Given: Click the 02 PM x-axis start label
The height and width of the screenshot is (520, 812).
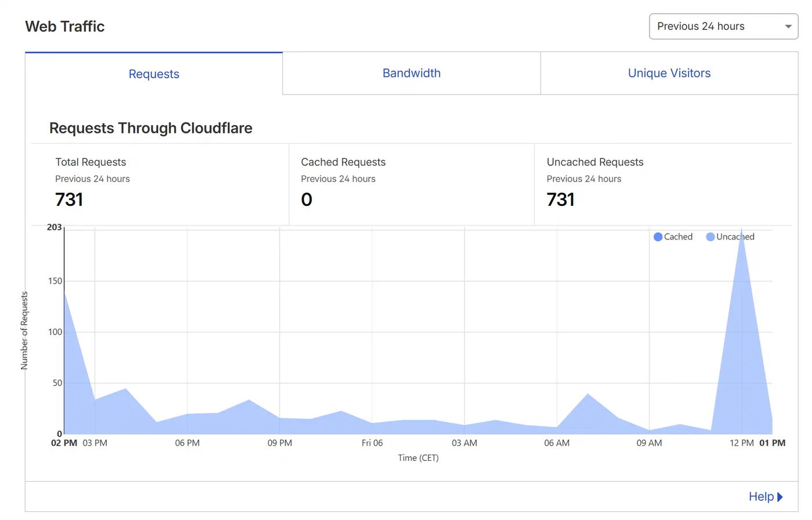Looking at the screenshot, I should 64,443.
